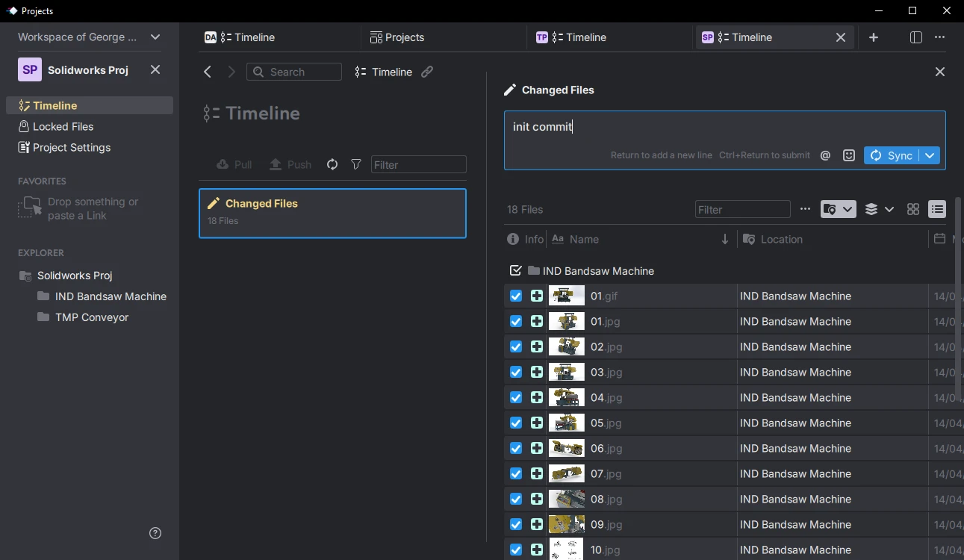964x560 pixels.
Task: Click the Pull button
Action: [x=234, y=164]
